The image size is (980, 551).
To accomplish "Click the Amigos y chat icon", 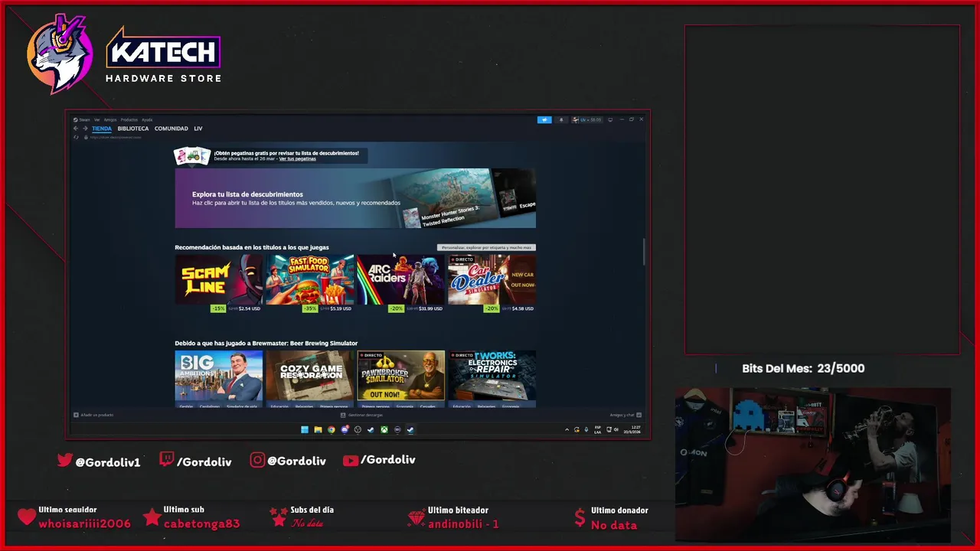I will coord(639,415).
